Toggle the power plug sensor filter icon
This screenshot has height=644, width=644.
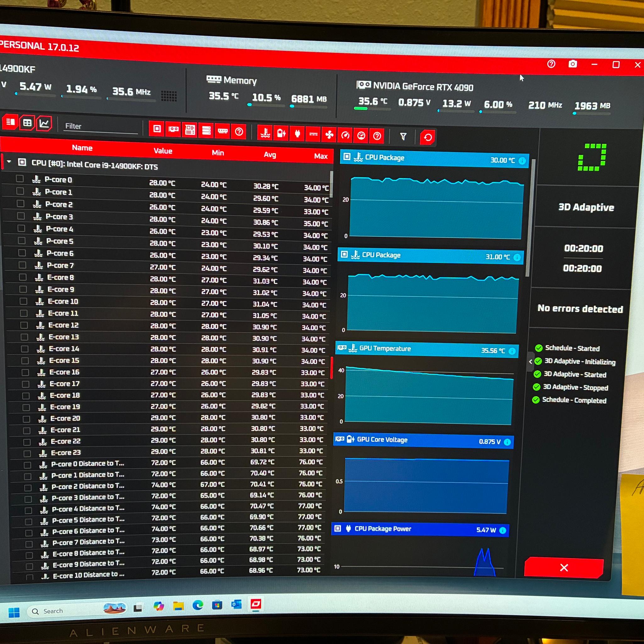[x=297, y=134]
